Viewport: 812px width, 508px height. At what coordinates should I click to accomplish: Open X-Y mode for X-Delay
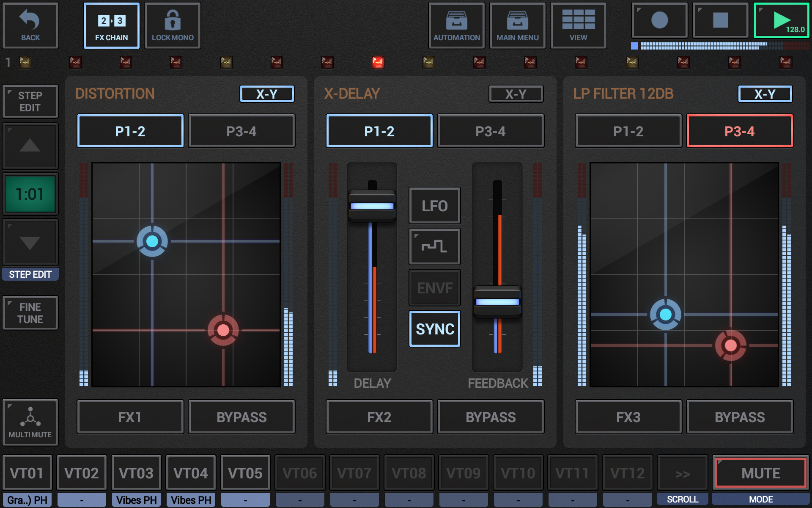(x=516, y=94)
